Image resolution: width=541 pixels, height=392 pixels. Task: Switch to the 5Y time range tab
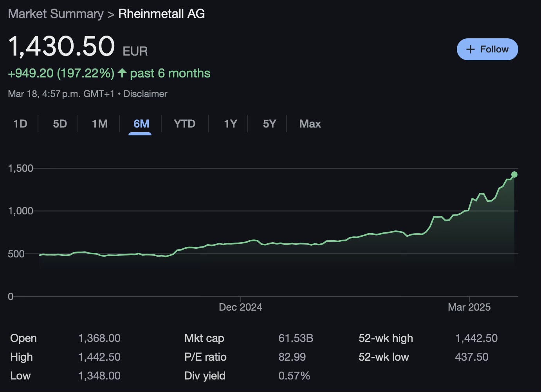[270, 124]
